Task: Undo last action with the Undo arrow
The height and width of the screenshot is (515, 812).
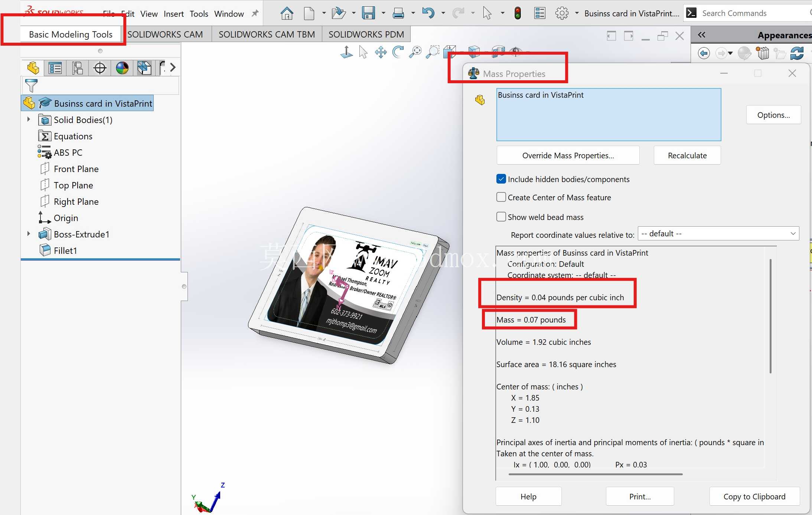Action: pos(428,13)
